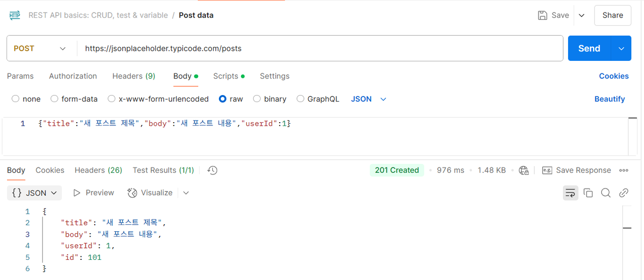Open the Test Results response tab
The width and height of the screenshot is (644, 280).
click(163, 170)
